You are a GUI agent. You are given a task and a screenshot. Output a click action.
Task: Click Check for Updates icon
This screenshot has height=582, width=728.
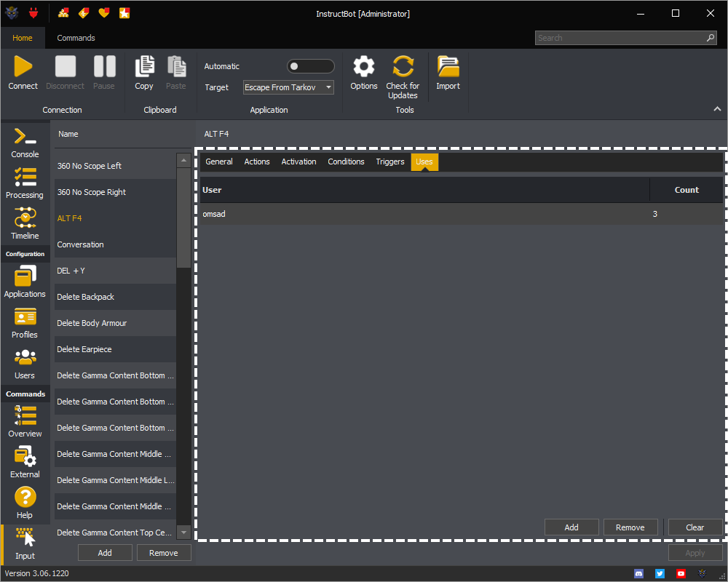pyautogui.click(x=403, y=66)
